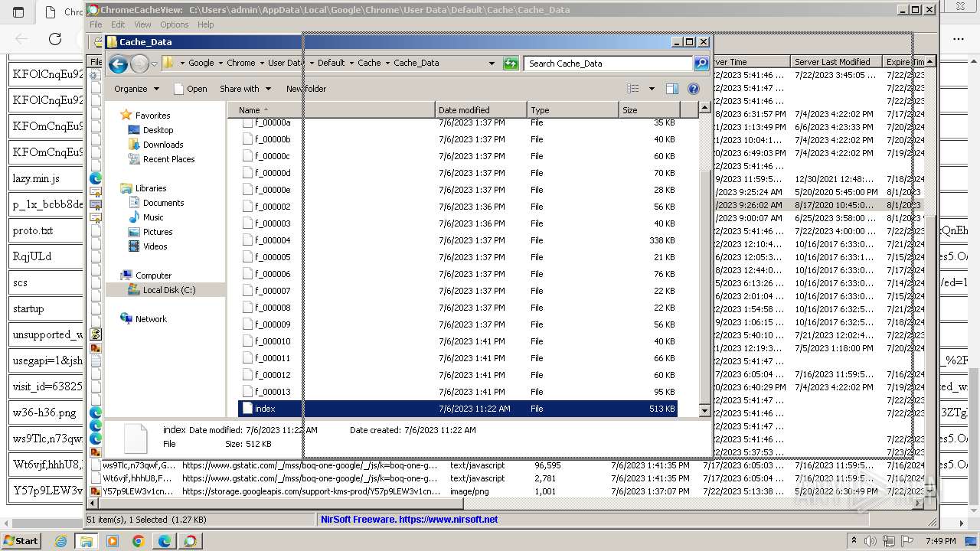Open Google Chrome from taskbar

click(x=139, y=541)
